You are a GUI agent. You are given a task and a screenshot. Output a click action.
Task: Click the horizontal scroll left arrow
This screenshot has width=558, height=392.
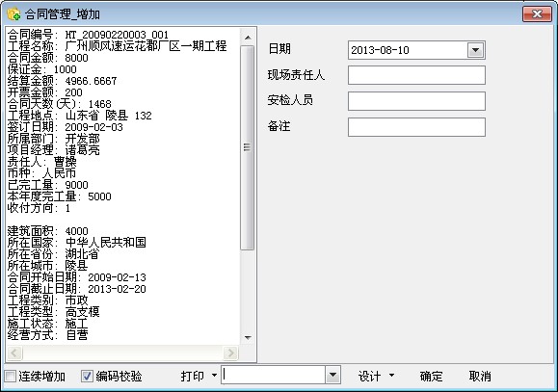pos(14,353)
